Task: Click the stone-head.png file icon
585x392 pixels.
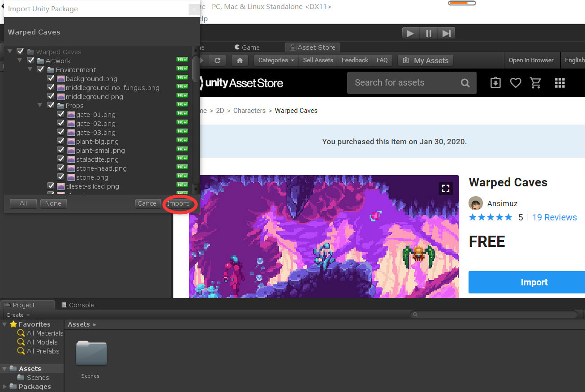Action: [72, 168]
